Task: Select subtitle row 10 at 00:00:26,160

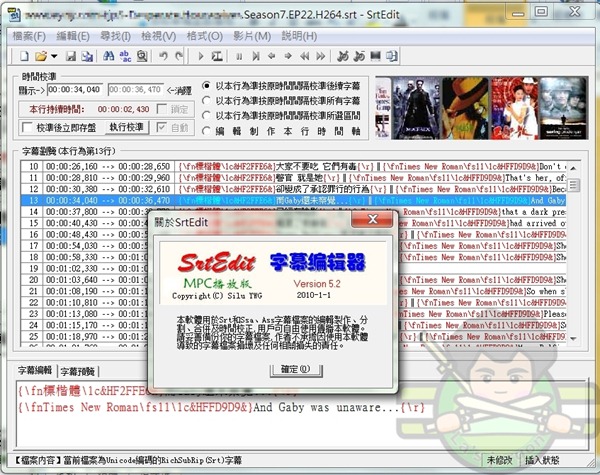Action: [293, 166]
